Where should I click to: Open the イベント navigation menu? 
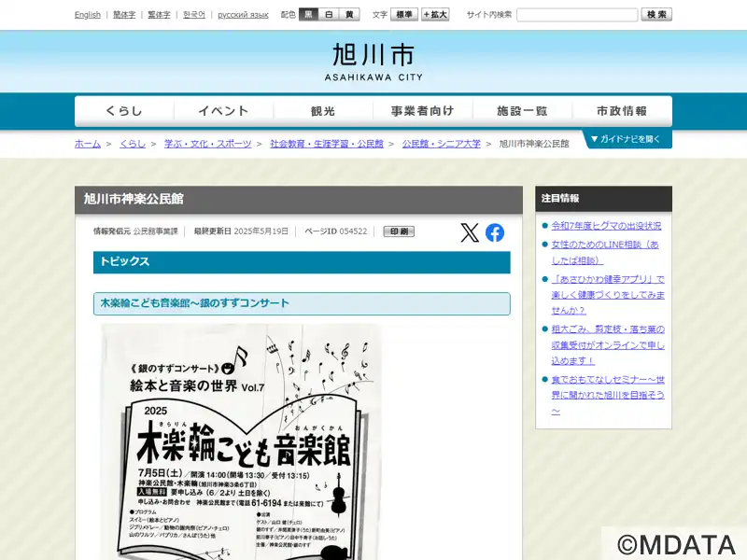click(223, 111)
